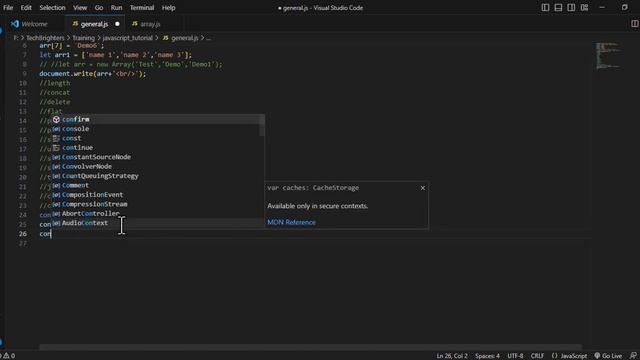Click the //delete comment on line 12

coord(55,102)
